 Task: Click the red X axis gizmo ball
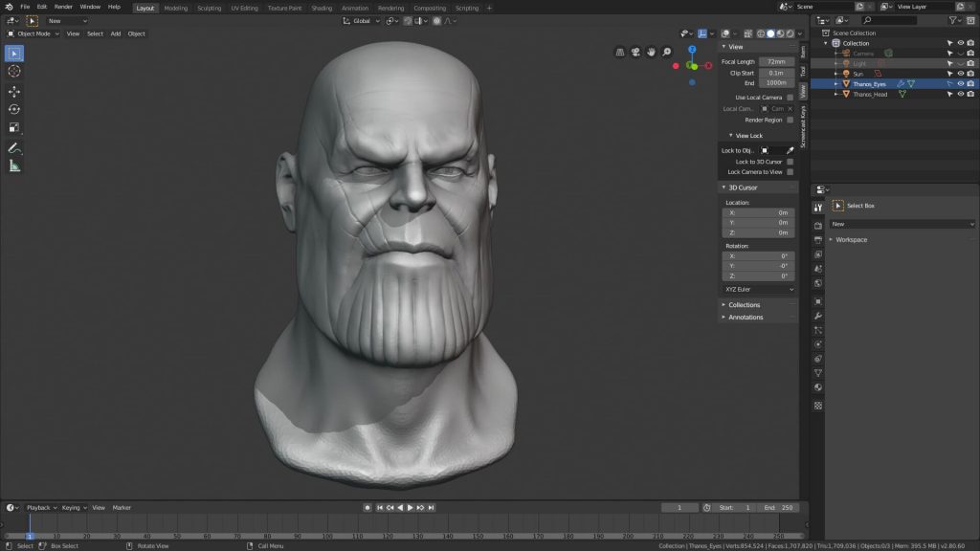pyautogui.click(x=708, y=66)
